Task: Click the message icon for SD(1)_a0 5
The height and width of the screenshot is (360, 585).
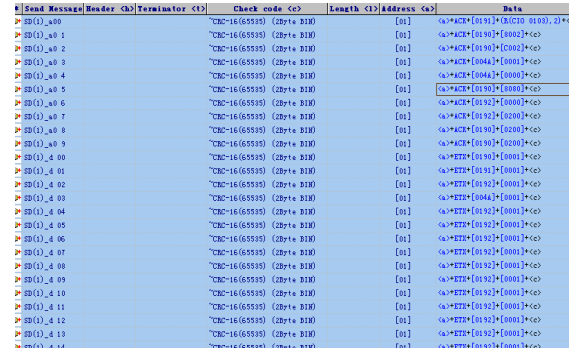Action: coord(18,90)
